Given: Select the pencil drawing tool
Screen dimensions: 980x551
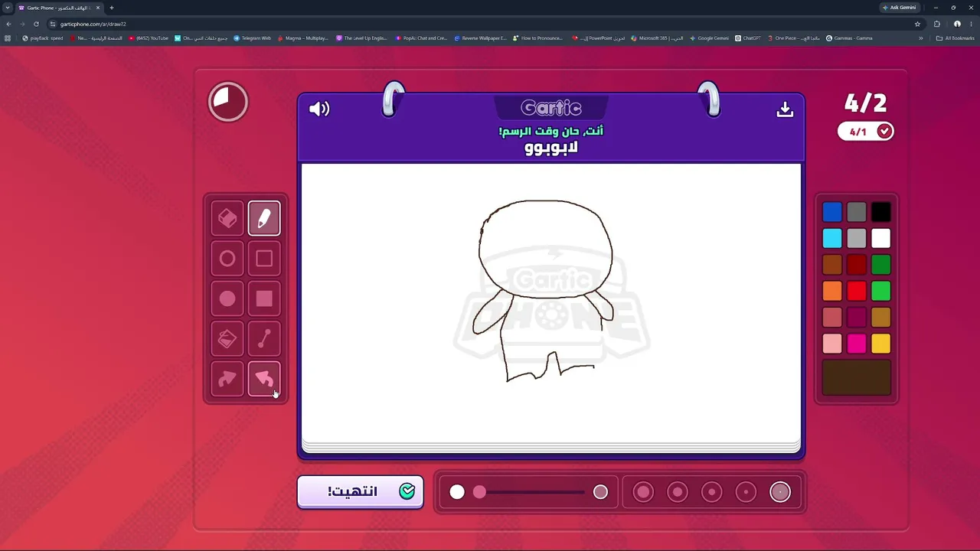Looking at the screenshot, I should [264, 219].
